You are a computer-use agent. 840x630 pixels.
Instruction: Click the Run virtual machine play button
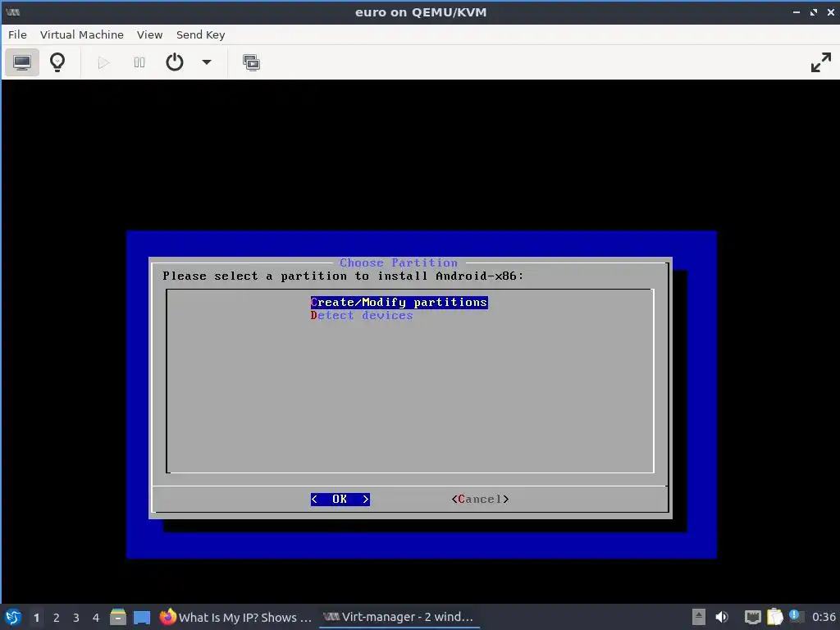pos(103,62)
